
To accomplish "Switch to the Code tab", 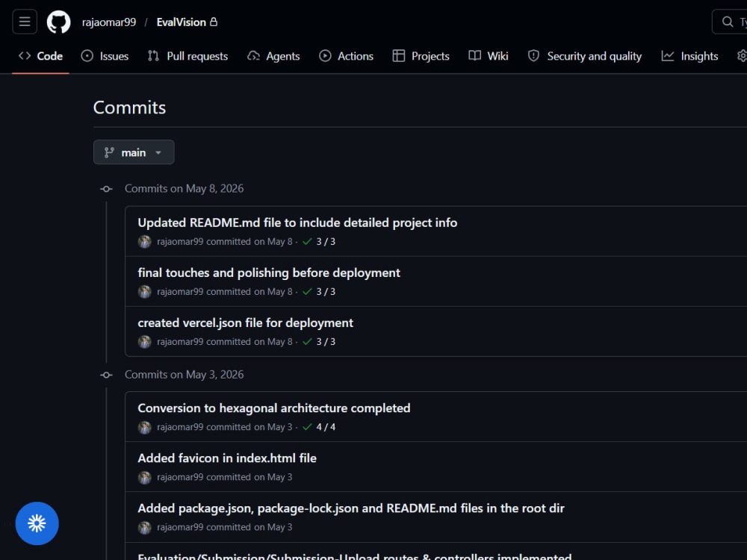I will pyautogui.click(x=40, y=56).
